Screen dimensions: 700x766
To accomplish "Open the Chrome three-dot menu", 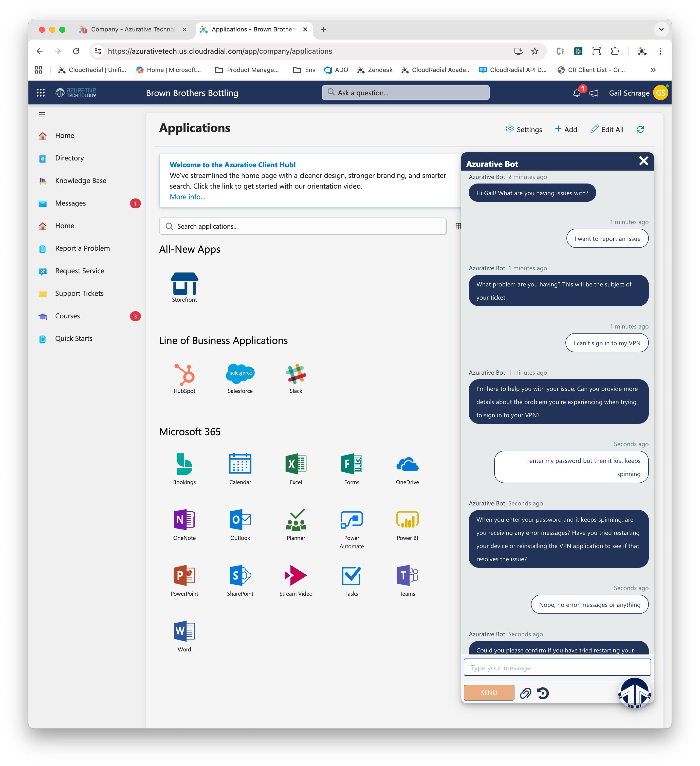I will (x=660, y=51).
